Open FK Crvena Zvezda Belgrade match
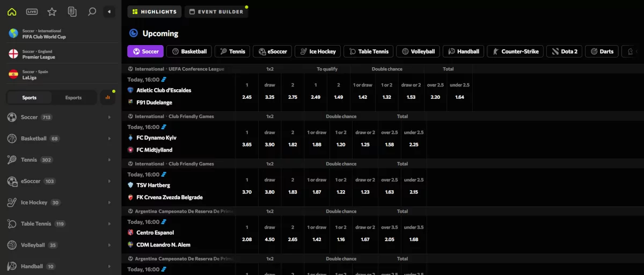644x275 pixels. click(170, 197)
